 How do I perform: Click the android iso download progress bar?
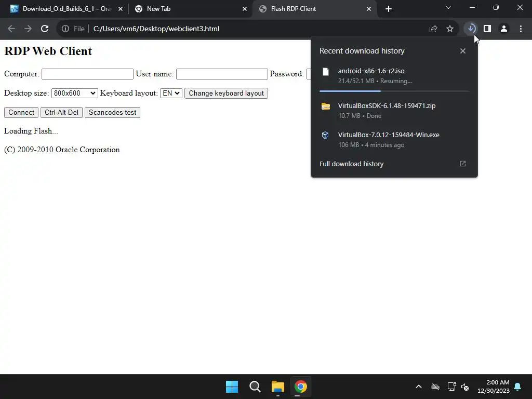point(394,91)
